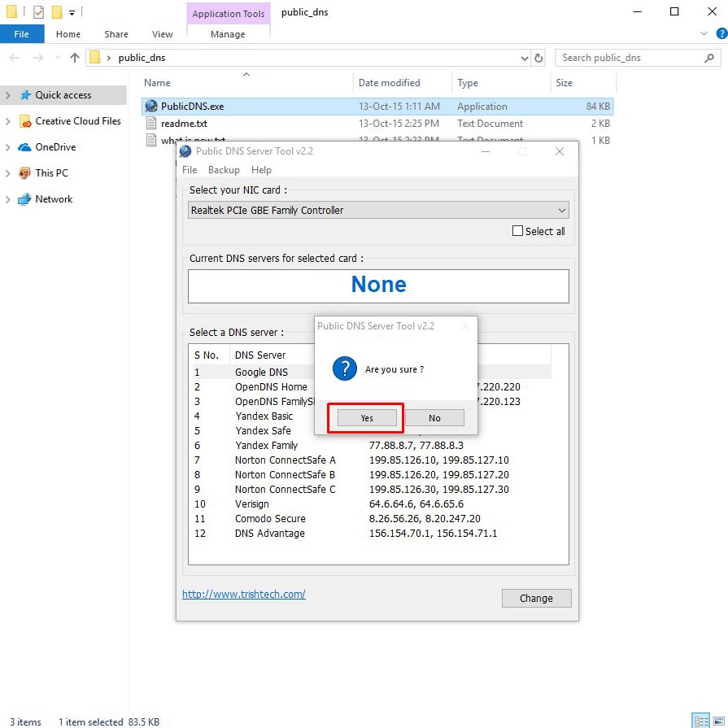Open the trishtech.com link

pyautogui.click(x=244, y=594)
